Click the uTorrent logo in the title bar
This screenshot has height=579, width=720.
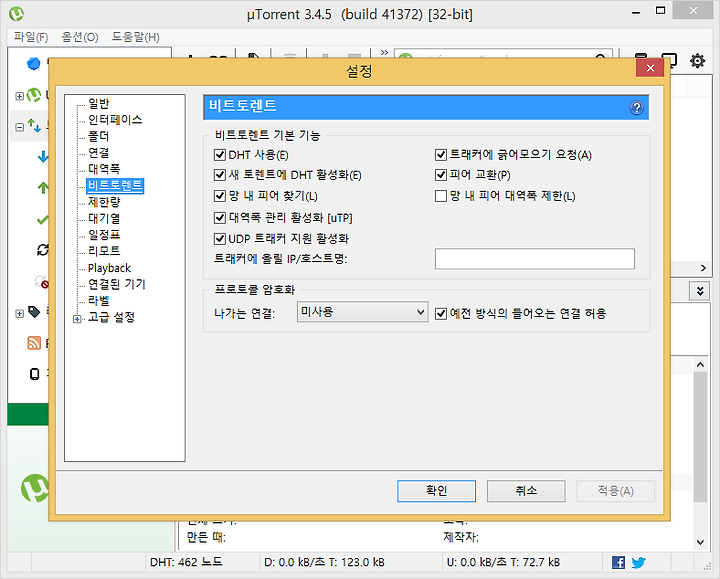[16, 14]
